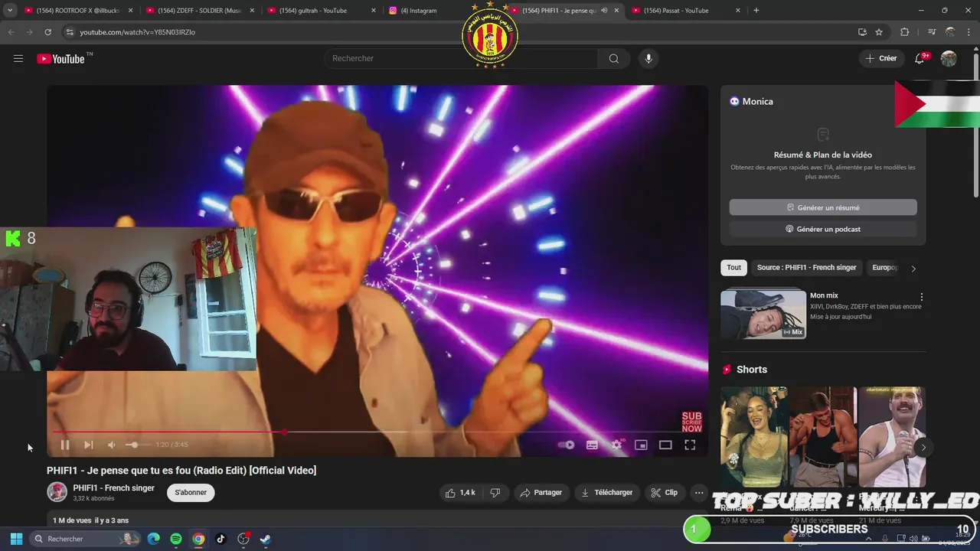This screenshot has width=980, height=551.
Task: Open Chrome three-dot menu
Action: (969, 32)
